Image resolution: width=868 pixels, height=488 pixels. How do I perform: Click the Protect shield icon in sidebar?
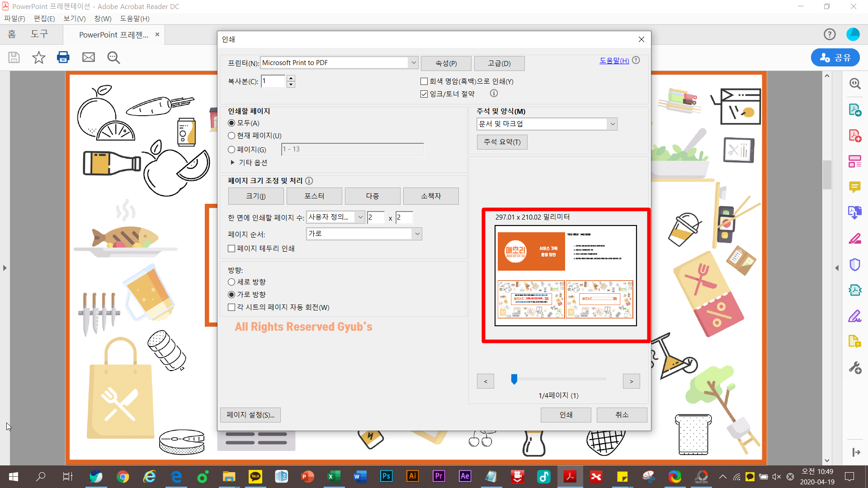point(854,265)
